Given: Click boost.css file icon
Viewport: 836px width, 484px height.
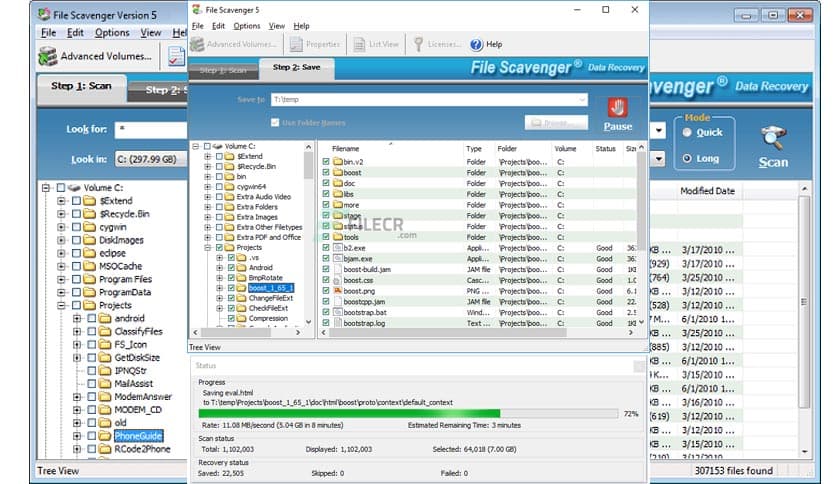Looking at the screenshot, I should pyautogui.click(x=337, y=280).
